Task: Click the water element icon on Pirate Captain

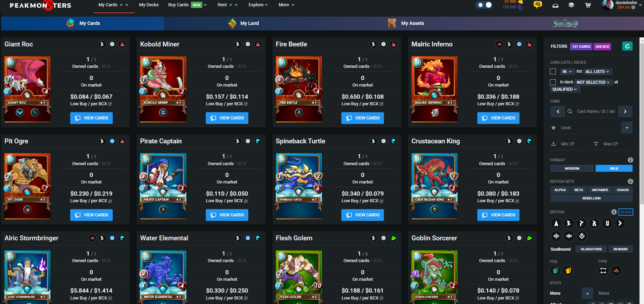Action: [x=258, y=141]
